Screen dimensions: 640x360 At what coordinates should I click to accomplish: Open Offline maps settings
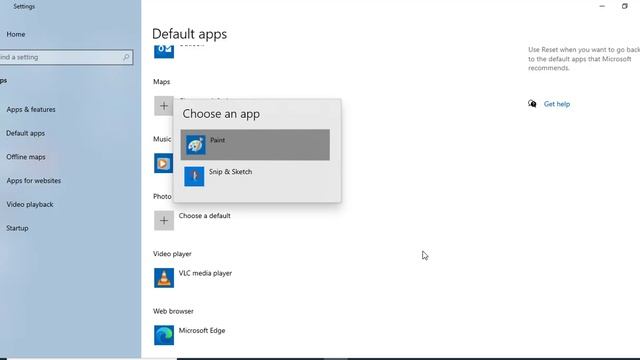click(26, 157)
